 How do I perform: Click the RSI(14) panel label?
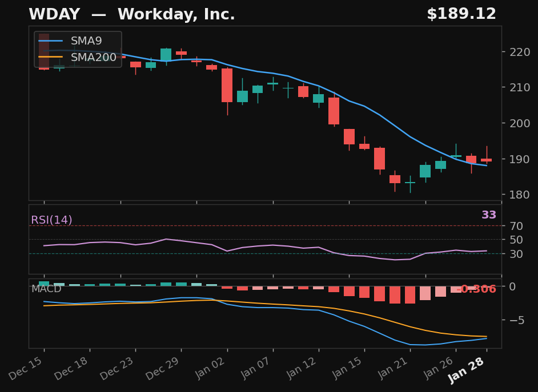point(51,220)
